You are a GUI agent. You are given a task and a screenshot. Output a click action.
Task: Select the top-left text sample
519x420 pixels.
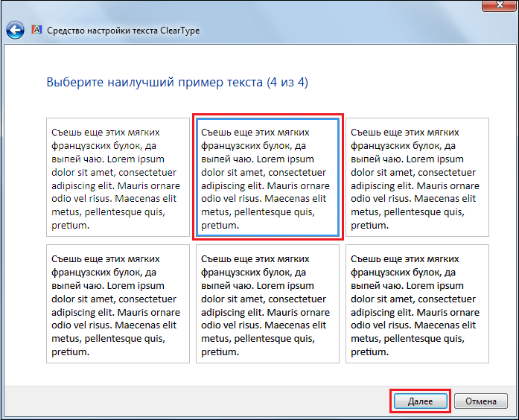pyautogui.click(x=118, y=177)
